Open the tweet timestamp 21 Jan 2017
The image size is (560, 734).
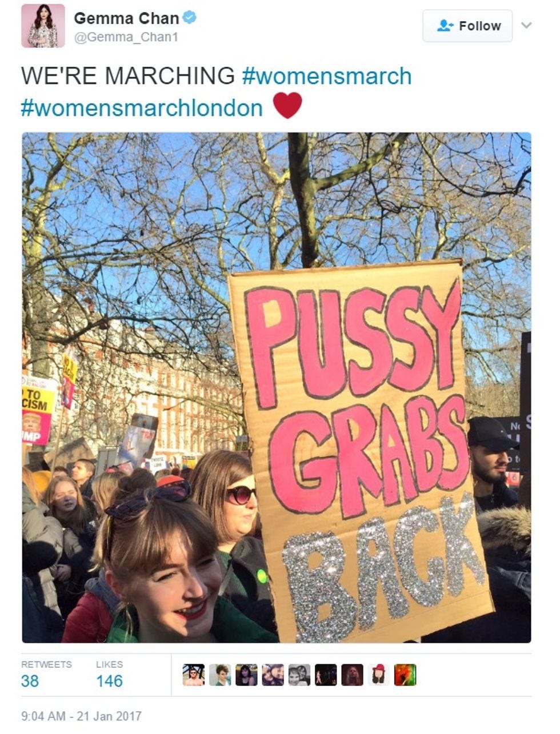81,716
